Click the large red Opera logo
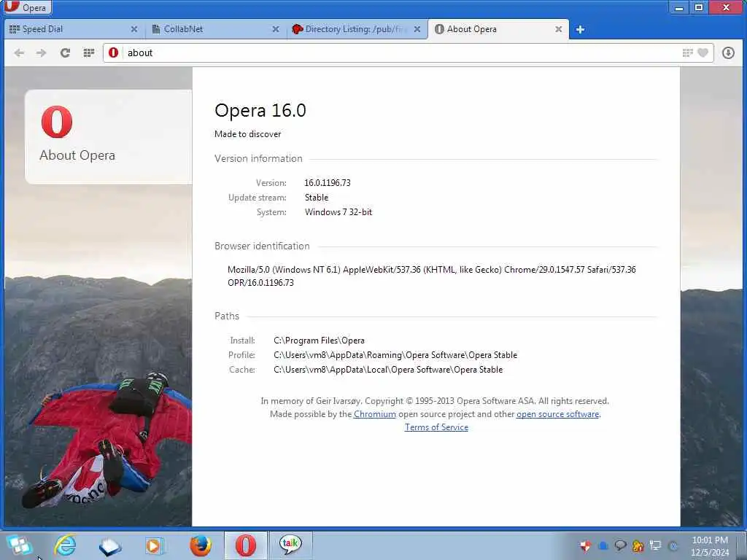Image resolution: width=747 pixels, height=560 pixels. click(x=57, y=122)
